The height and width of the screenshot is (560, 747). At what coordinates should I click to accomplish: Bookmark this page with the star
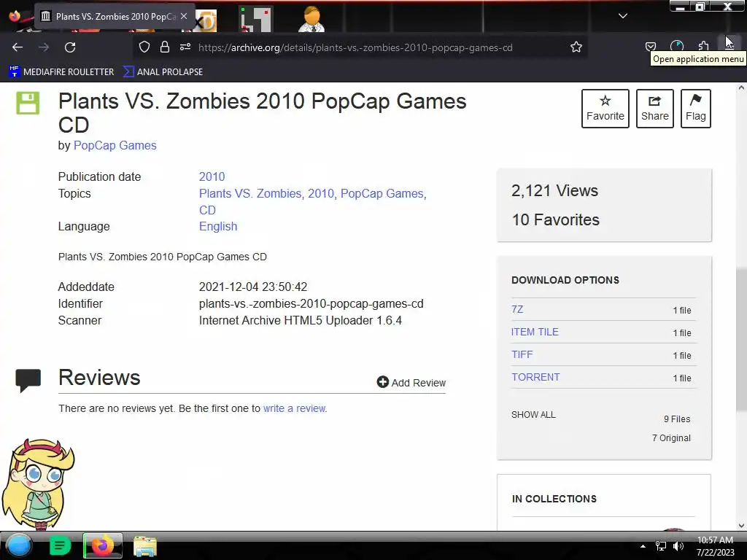(576, 47)
